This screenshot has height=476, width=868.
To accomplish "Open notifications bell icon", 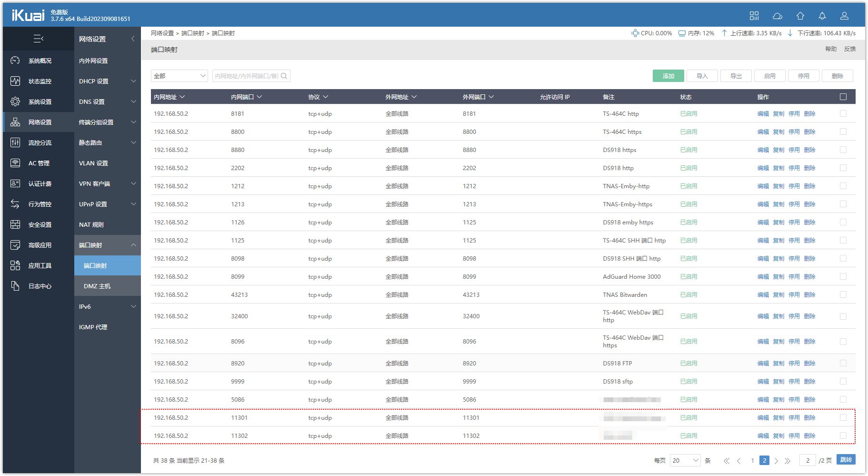I will tap(822, 16).
